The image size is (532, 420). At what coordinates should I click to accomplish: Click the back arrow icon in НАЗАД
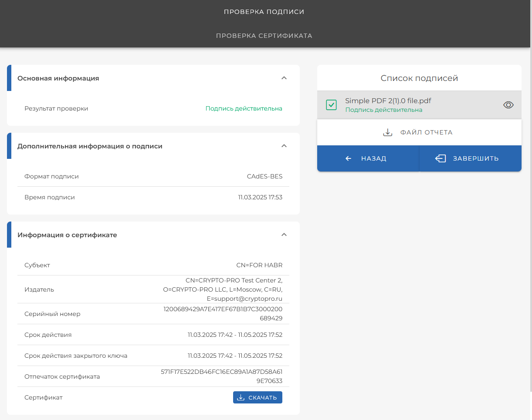pos(349,158)
